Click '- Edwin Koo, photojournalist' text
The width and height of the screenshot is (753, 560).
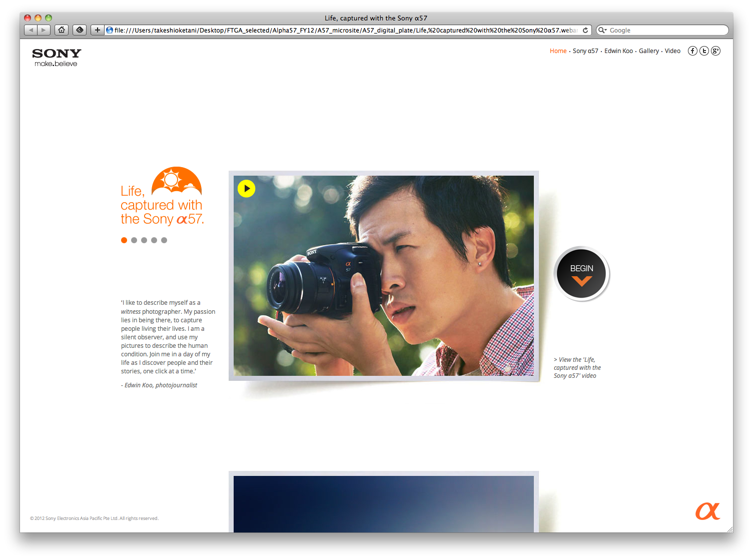(159, 385)
